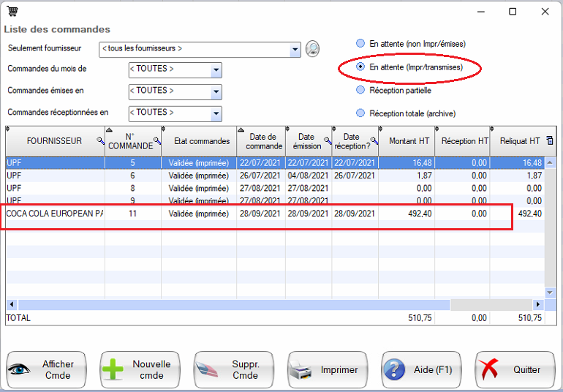This screenshot has height=392, width=563.
Task: Select Réception totale (archive) radio button
Action: pos(360,113)
